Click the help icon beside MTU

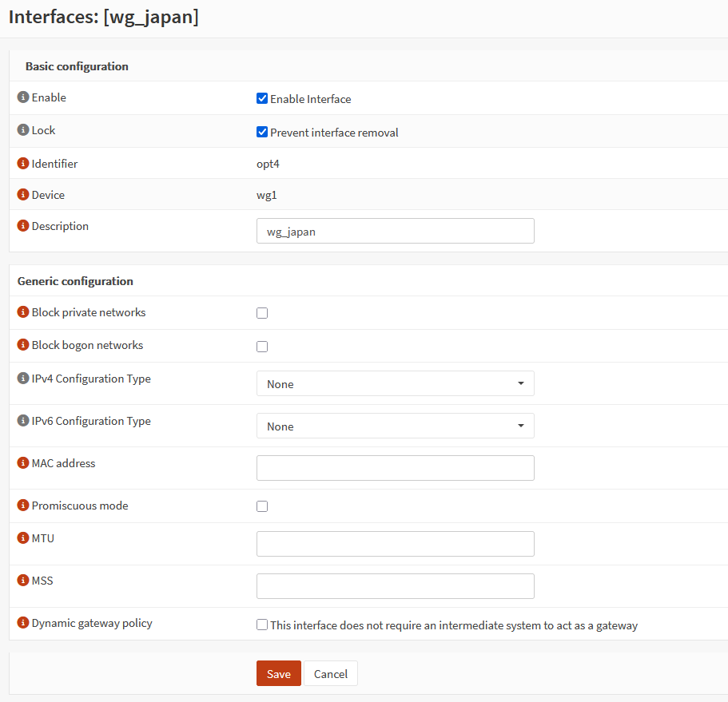(23, 538)
